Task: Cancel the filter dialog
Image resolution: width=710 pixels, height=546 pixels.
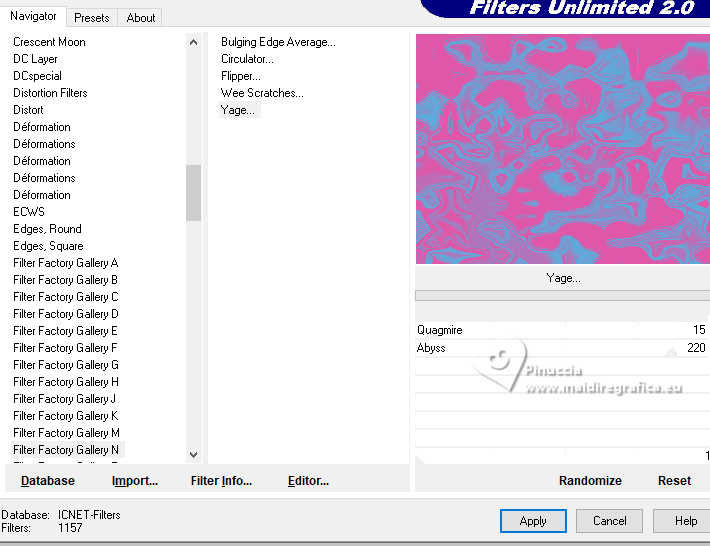Action: point(609,521)
